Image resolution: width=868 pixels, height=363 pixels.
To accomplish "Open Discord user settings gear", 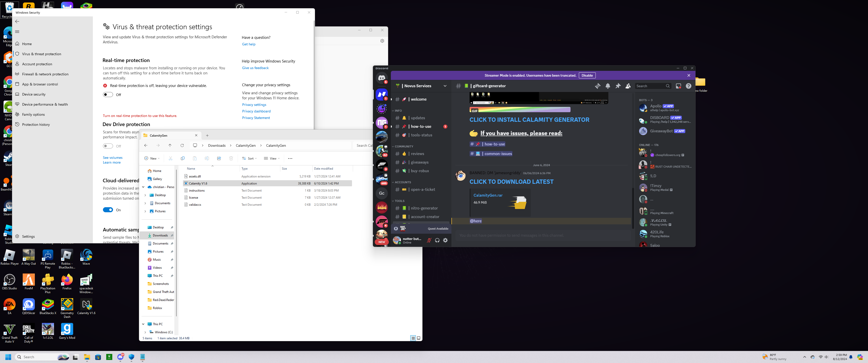I will (445, 240).
